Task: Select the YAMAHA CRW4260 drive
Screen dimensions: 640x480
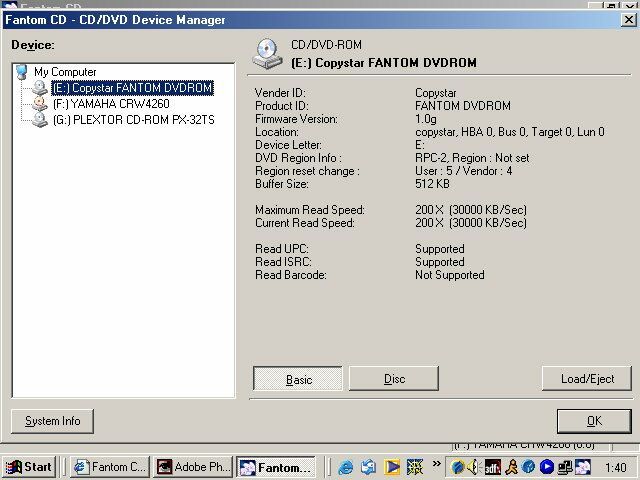Action: tap(111, 104)
